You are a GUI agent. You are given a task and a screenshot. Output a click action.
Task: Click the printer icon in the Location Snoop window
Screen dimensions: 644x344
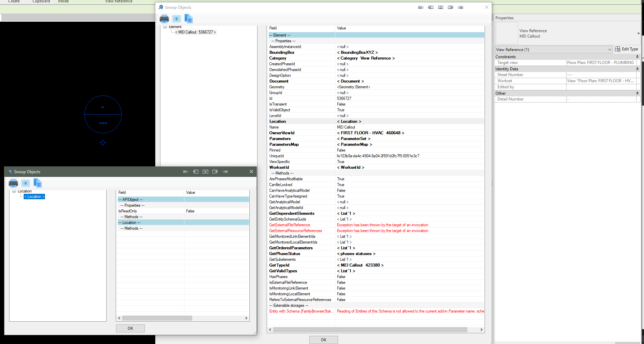coord(13,183)
